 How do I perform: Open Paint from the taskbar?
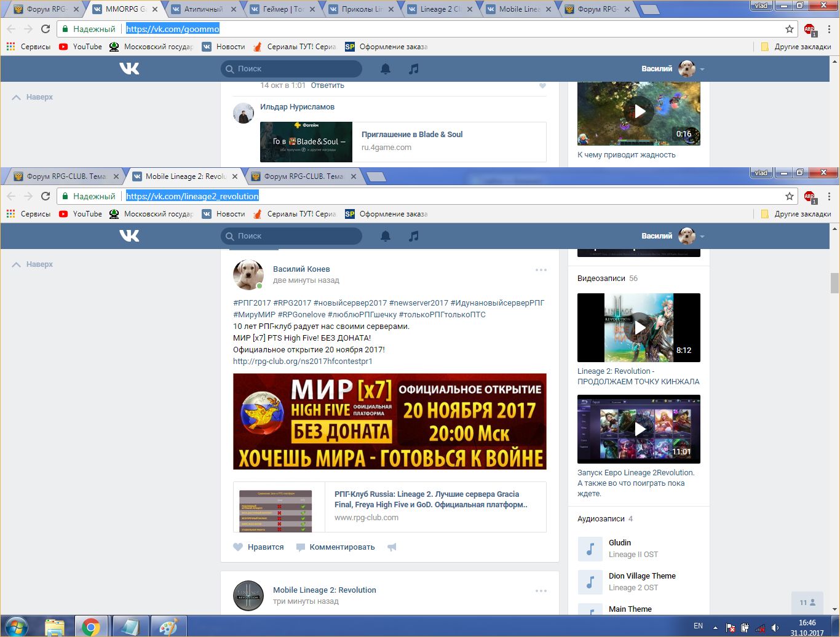pos(167,627)
